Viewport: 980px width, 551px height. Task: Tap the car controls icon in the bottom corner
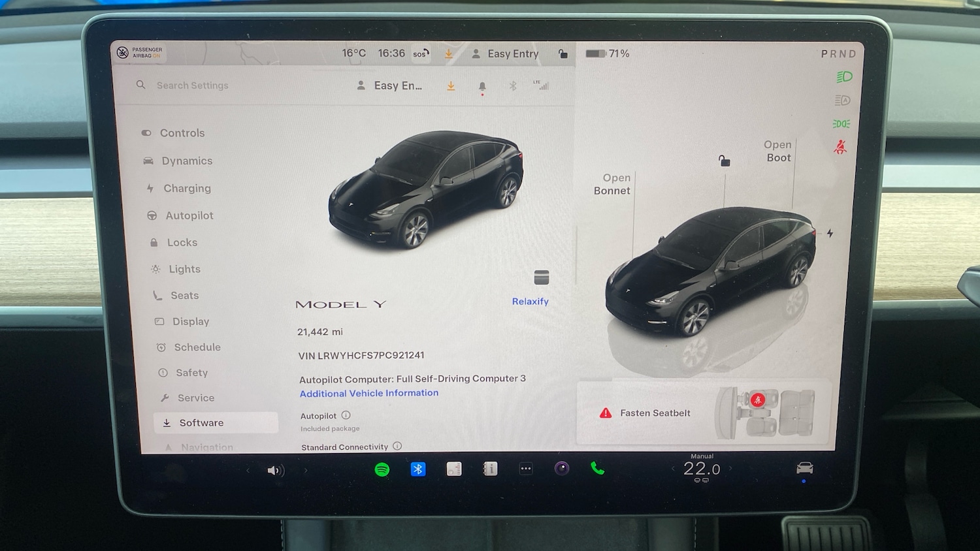805,468
